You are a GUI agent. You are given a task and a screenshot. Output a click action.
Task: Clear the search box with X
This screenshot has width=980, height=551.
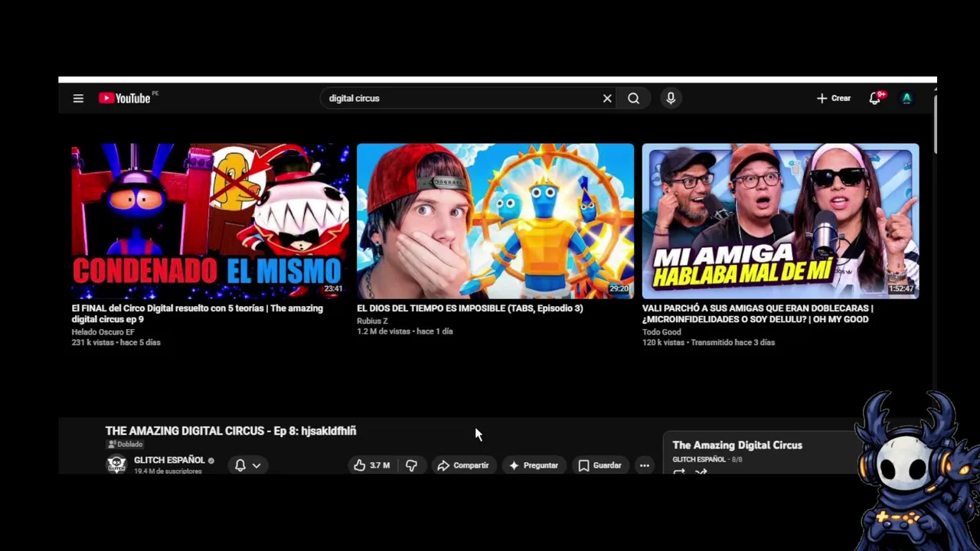click(x=607, y=98)
